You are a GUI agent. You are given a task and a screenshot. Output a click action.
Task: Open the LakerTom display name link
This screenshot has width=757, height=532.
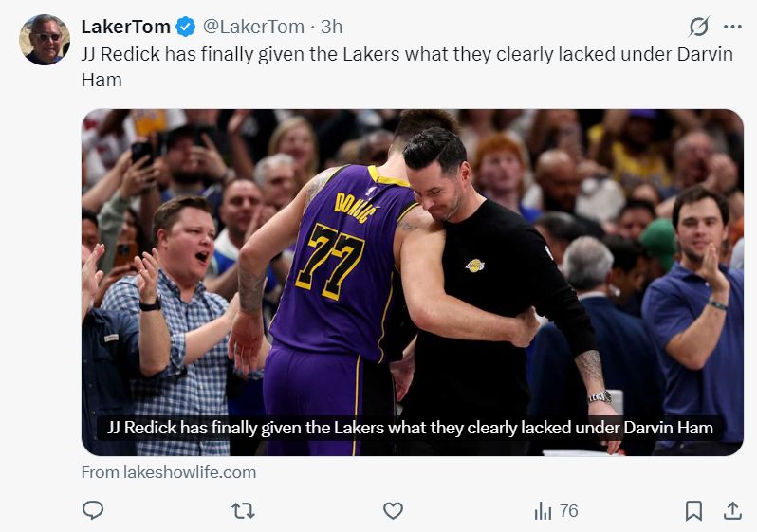tap(126, 27)
